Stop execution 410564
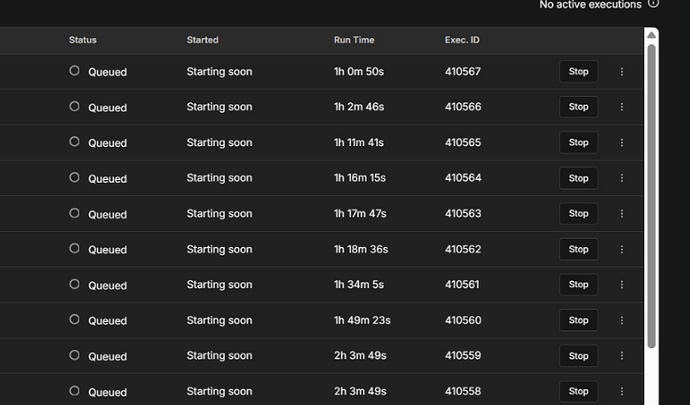This screenshot has width=690, height=405. 578,178
